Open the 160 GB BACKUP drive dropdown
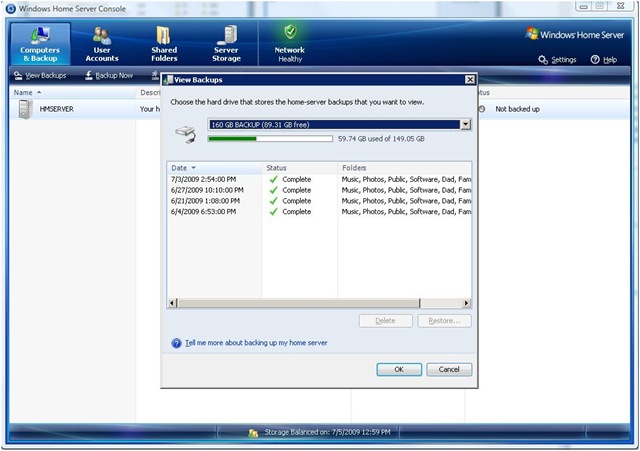Screen dimensions: 640x451 pos(465,124)
